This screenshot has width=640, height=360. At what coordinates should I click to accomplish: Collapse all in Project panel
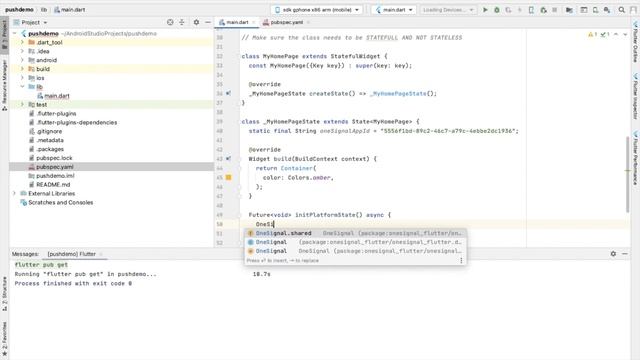182,22
